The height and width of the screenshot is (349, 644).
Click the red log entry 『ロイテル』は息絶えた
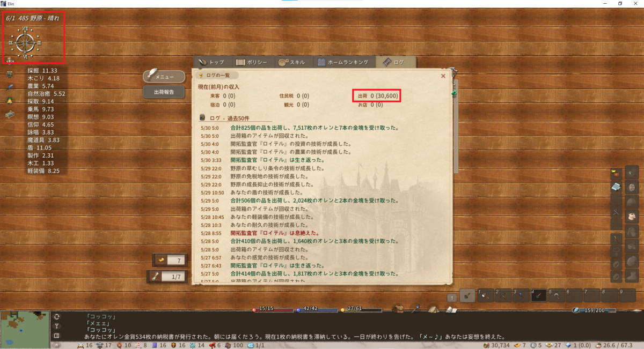click(275, 233)
